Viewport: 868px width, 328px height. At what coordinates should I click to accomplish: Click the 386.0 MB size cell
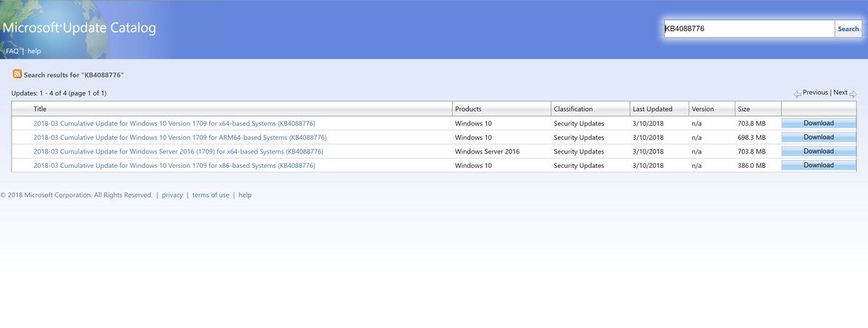coord(752,166)
